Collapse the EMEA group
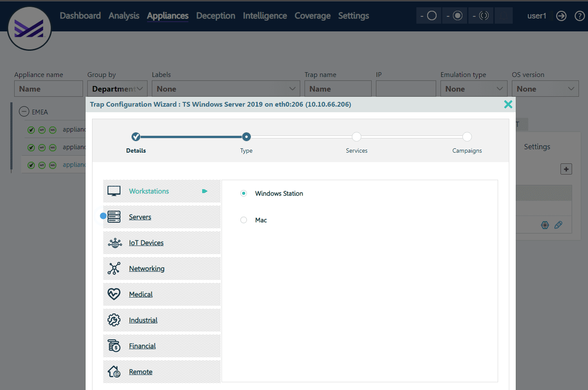The height and width of the screenshot is (390, 588). [x=24, y=112]
